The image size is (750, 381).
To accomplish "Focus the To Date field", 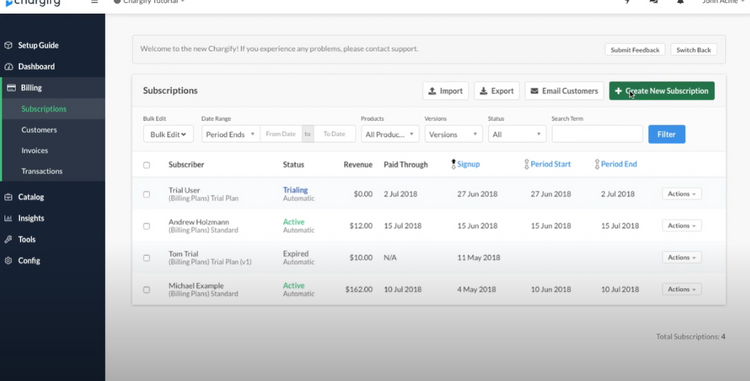I will [334, 134].
